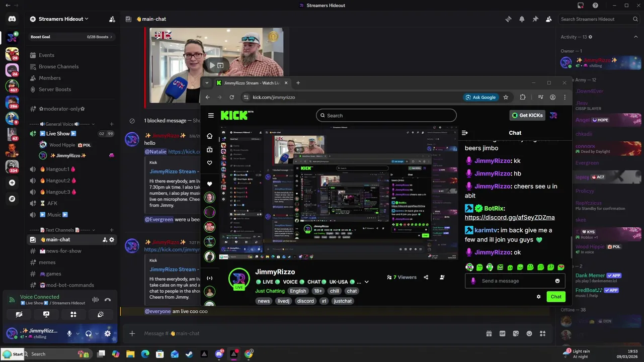Open microphone input options arrow
Viewport: 644px width, 362px height.
pos(77,333)
